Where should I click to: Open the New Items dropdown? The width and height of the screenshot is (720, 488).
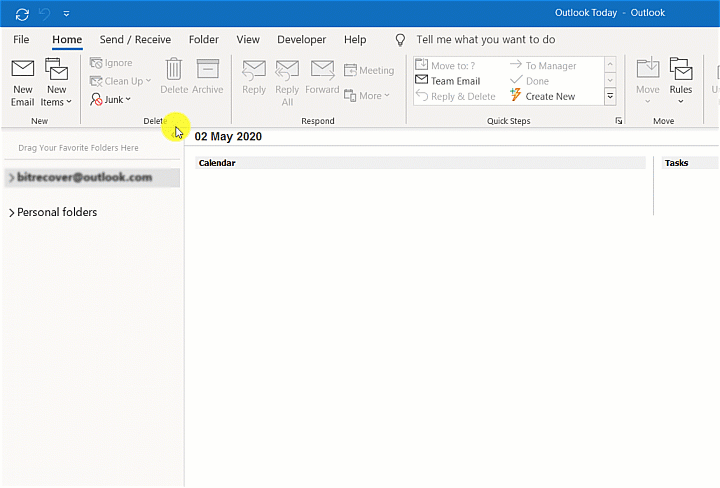[x=56, y=82]
